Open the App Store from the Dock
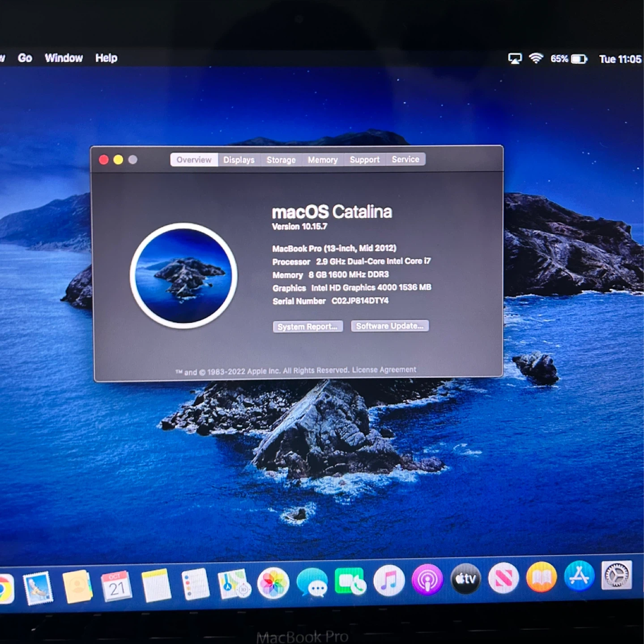Viewport: 644px width, 644px height. (x=579, y=576)
